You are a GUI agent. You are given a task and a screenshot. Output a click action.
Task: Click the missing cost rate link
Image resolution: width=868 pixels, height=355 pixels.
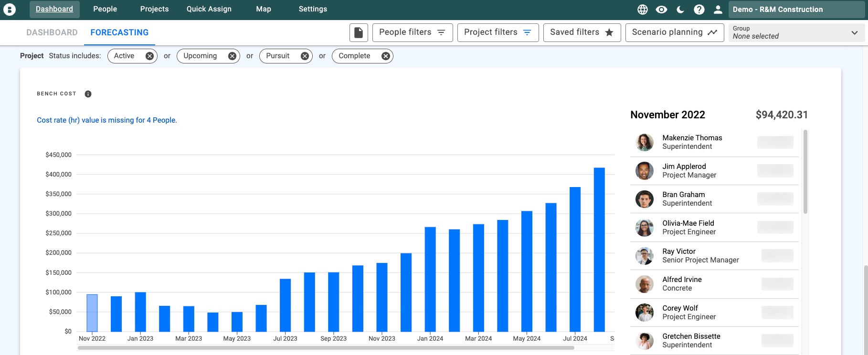107,120
